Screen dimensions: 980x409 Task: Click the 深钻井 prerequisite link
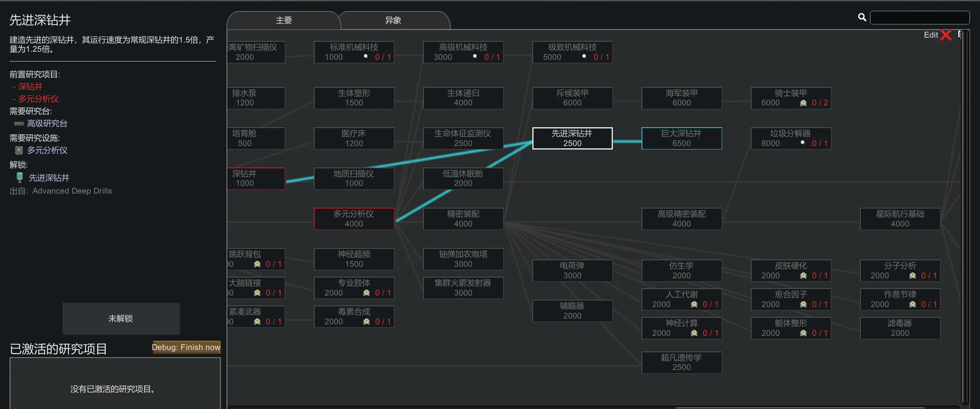[x=30, y=87]
